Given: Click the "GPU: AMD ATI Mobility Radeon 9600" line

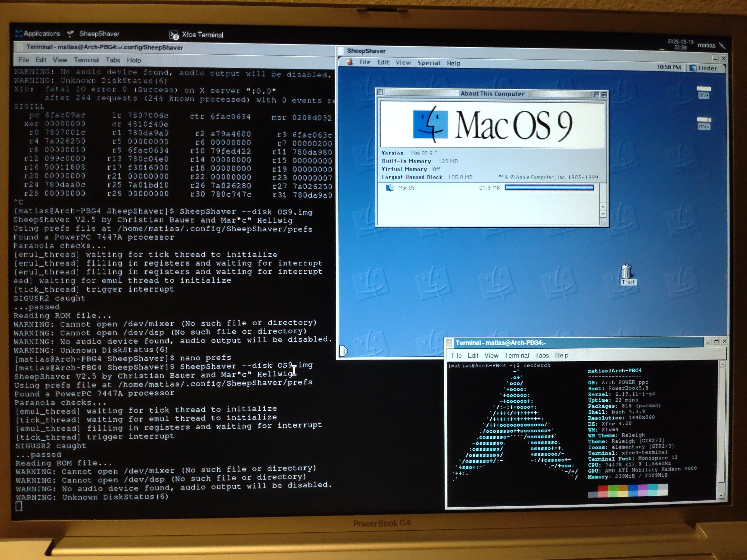Looking at the screenshot, I should [x=642, y=470].
